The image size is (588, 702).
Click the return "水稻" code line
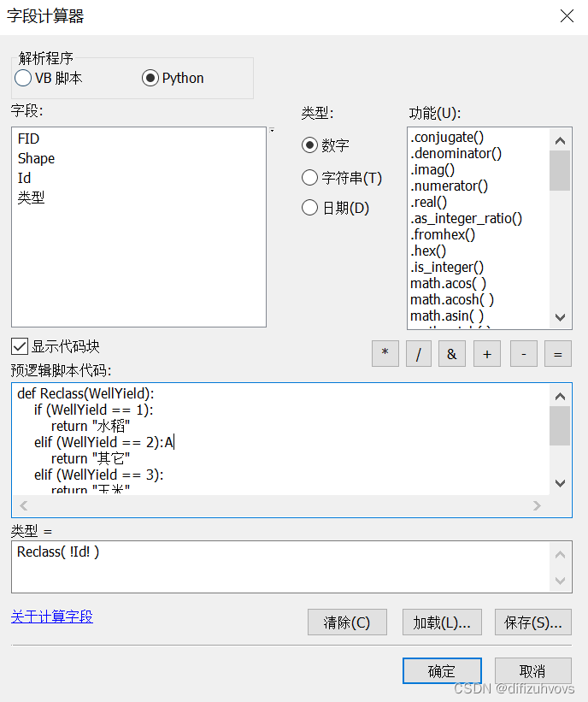91,426
